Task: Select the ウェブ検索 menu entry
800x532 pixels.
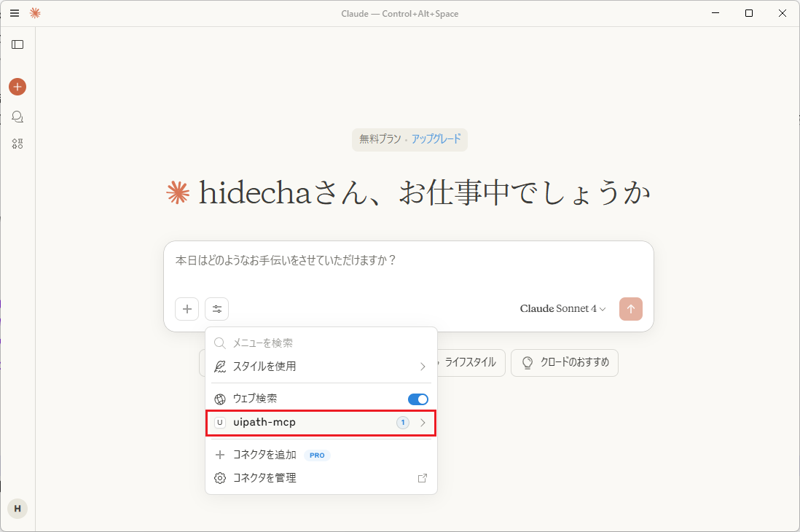Action: (321, 399)
